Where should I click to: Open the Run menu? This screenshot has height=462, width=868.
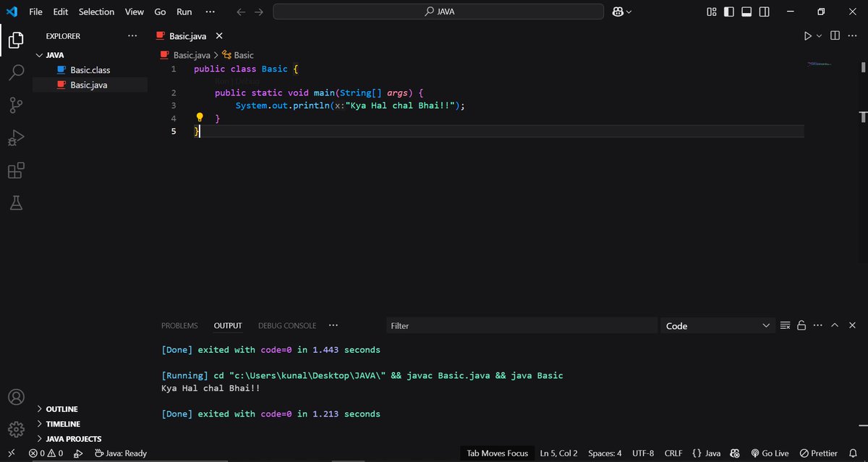pyautogui.click(x=184, y=12)
